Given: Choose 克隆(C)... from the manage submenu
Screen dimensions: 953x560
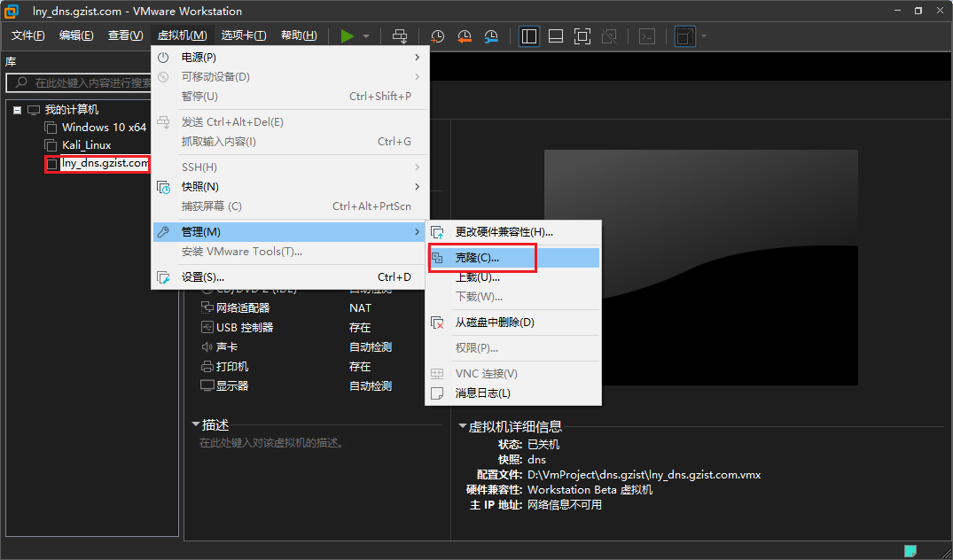Looking at the screenshot, I should click(513, 258).
